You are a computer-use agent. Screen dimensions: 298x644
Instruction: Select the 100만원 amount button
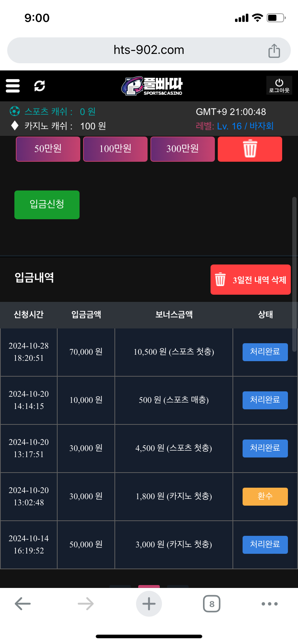point(115,149)
